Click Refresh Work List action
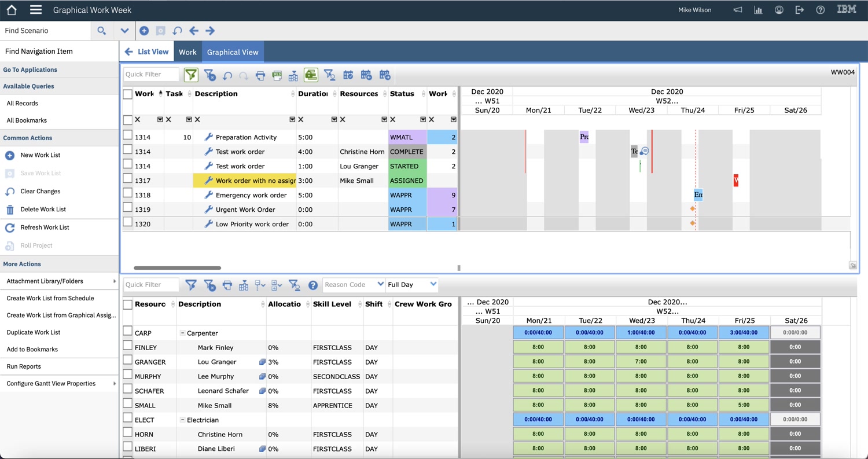Screen dimensions: 868x459 click(45, 227)
